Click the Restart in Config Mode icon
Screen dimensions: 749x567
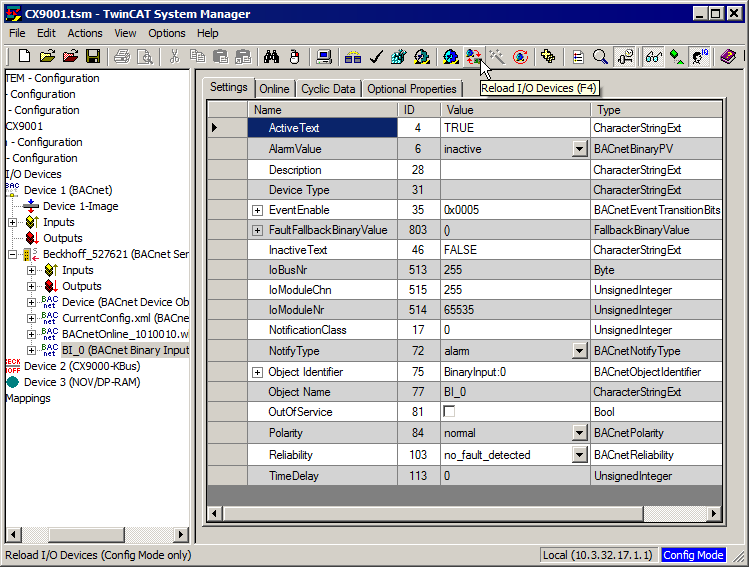450,57
